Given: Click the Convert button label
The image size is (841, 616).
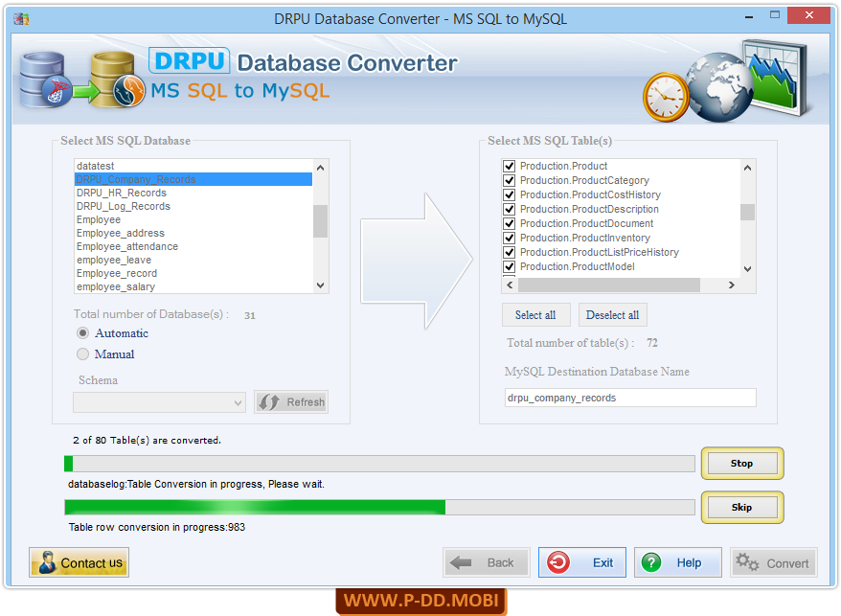Looking at the screenshot, I should (787, 563).
